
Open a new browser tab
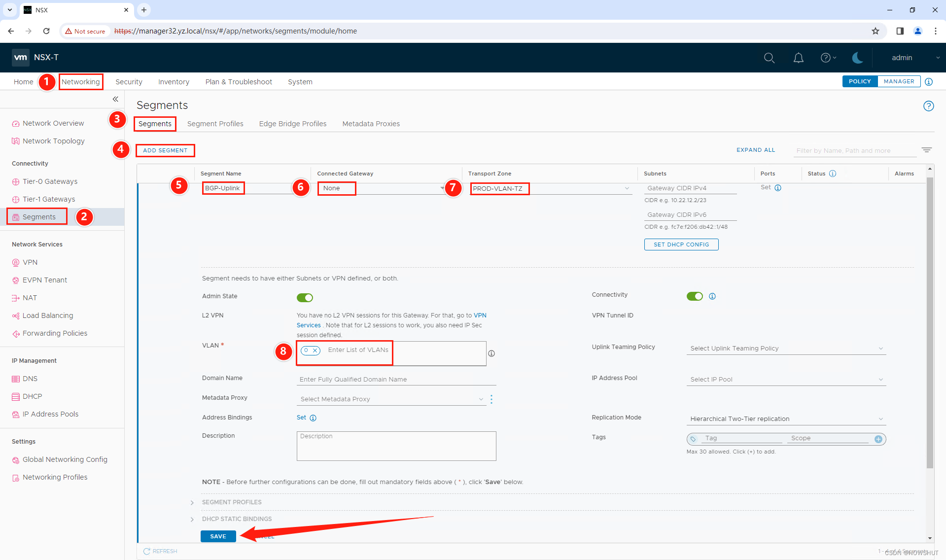[x=143, y=10]
